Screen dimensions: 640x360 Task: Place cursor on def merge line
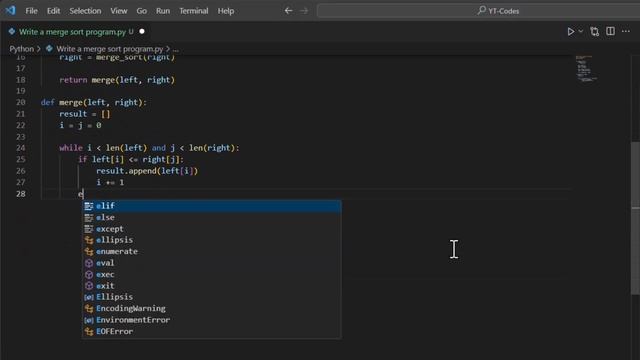93,102
